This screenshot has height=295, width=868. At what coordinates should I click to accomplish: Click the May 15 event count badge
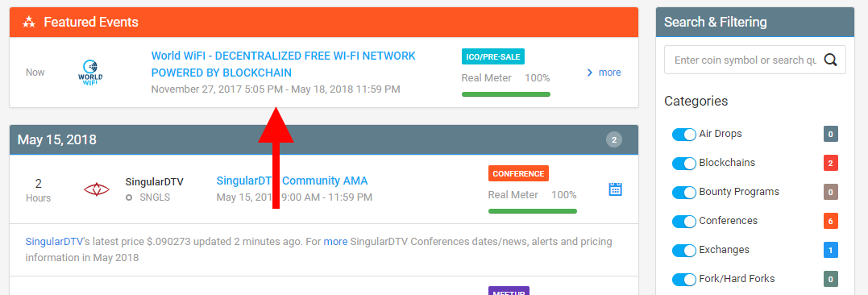click(x=614, y=139)
